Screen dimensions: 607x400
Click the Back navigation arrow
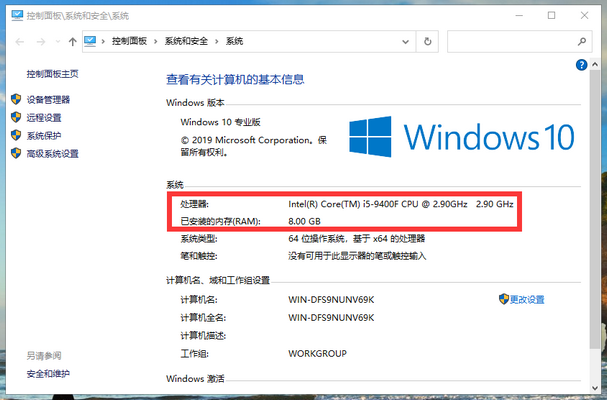18,42
